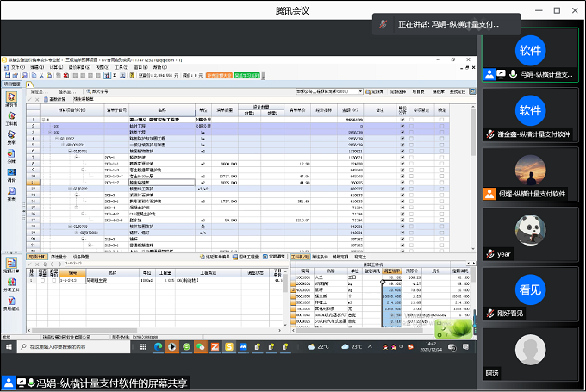Click the Windows taskbar search box
586x392 pixels.
tap(74, 347)
